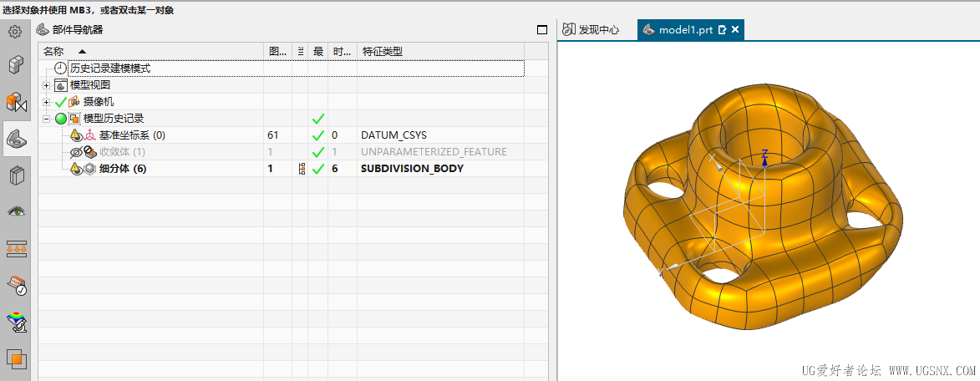Viewport: 980px width, 381px height.
Task: Close the model1.prt tab
Action: [x=735, y=29]
